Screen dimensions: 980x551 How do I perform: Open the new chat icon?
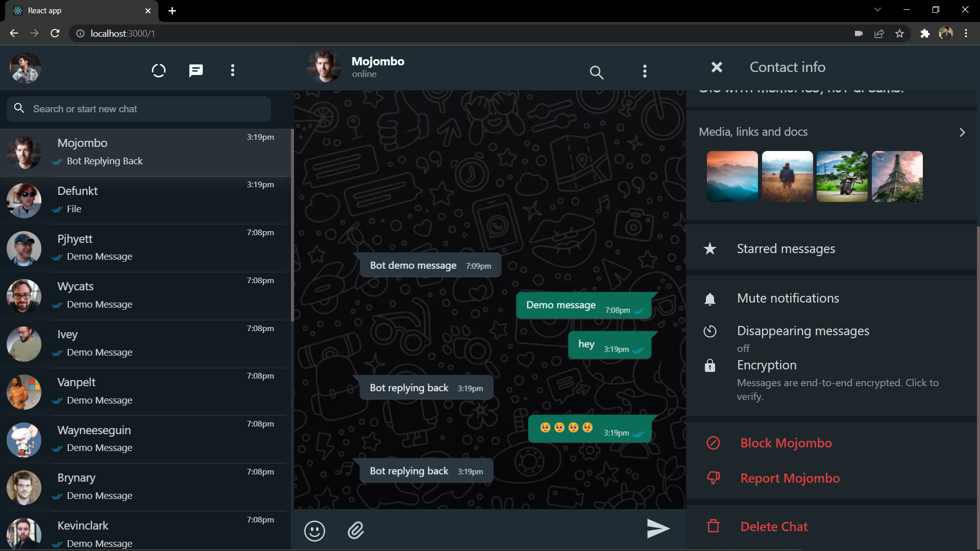coord(195,70)
